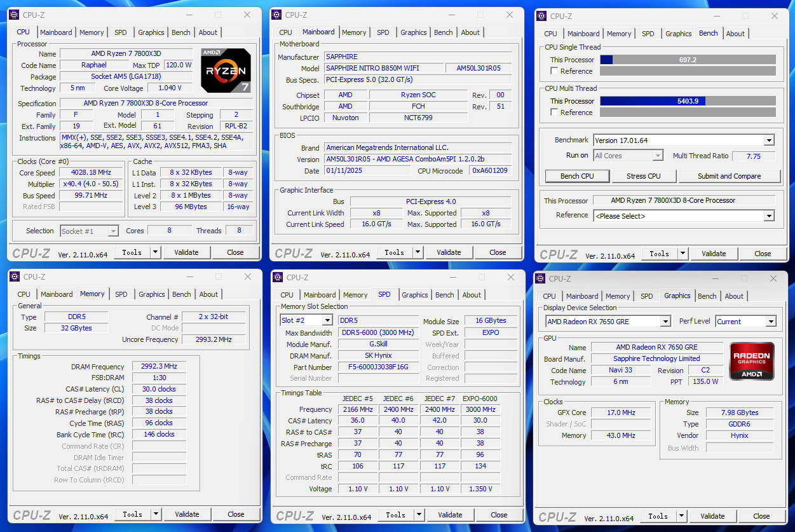This screenshot has height=532, width=795.
Task: Switch to Graphics tab in the Processor window
Action: [151, 32]
